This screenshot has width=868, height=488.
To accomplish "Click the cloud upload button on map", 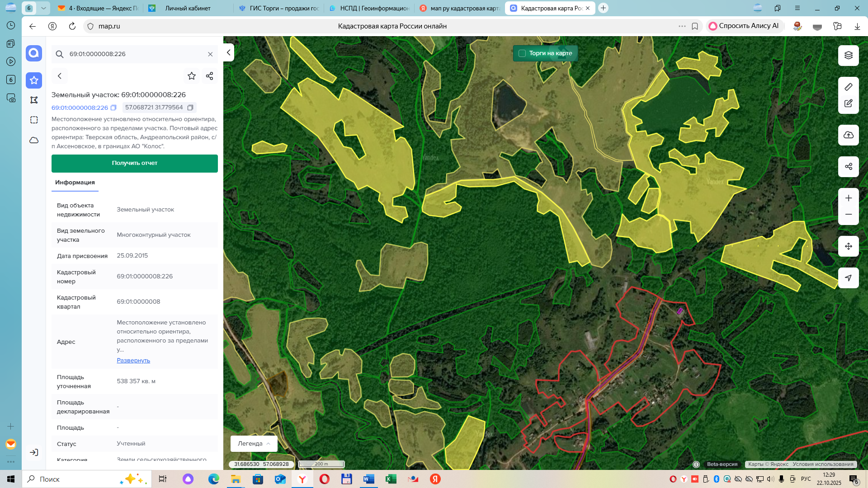I will [848, 135].
